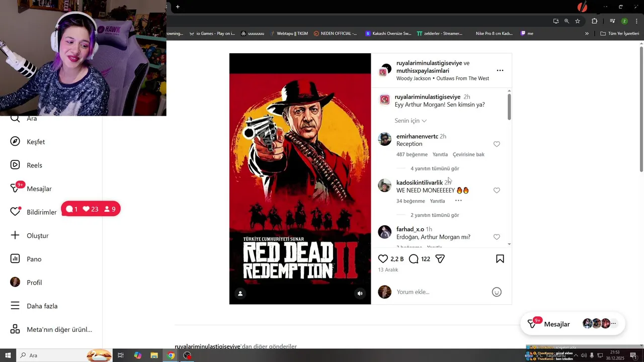The height and width of the screenshot is (362, 644).
Task: Open Reels from the sidebar
Action: (34, 165)
